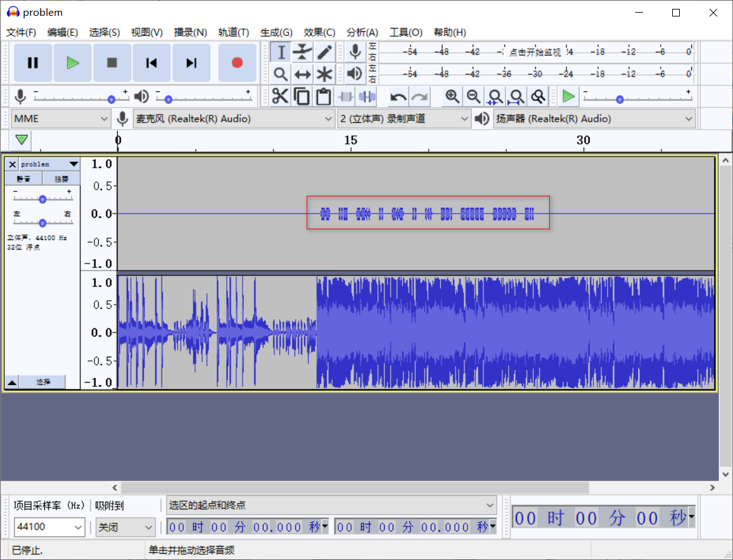Viewport: 733px width, 560px height.
Task: Silence the selected audio
Action: pyautogui.click(x=367, y=96)
